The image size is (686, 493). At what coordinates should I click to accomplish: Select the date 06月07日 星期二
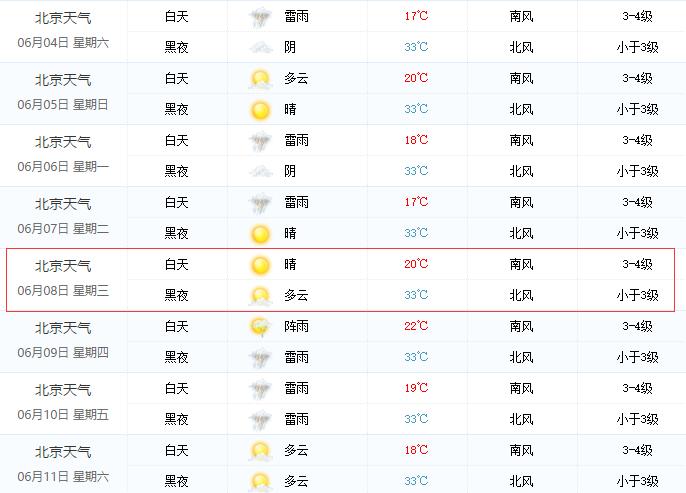[63, 229]
